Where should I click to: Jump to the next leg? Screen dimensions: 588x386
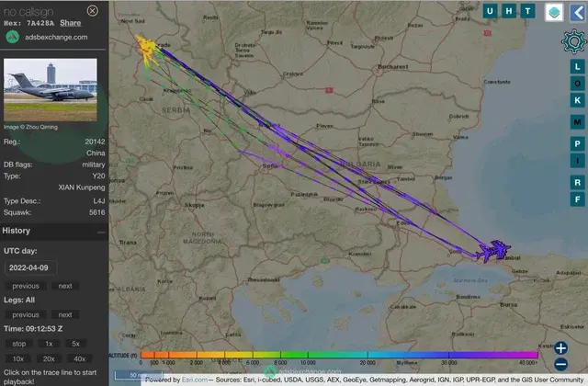point(65,314)
